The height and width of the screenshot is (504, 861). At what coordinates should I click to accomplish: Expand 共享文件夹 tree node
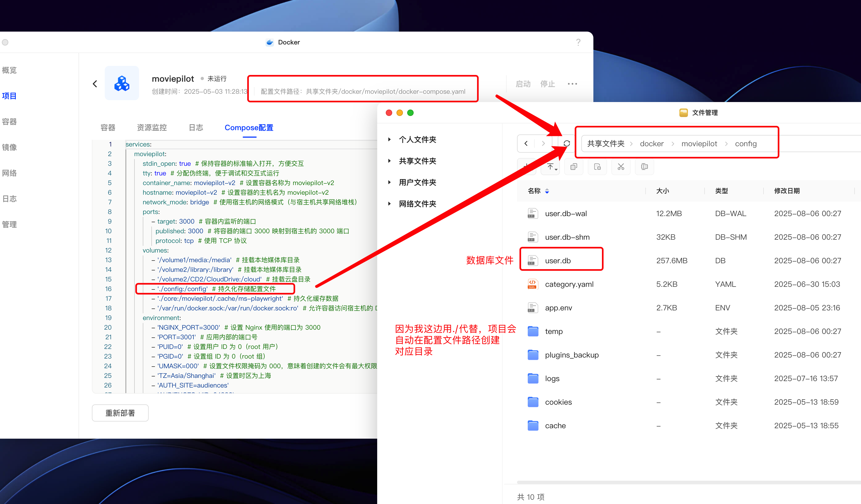(x=389, y=161)
